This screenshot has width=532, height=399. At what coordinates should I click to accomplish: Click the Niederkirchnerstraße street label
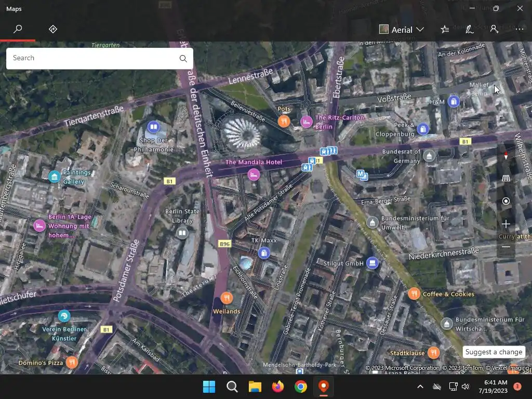click(444, 254)
